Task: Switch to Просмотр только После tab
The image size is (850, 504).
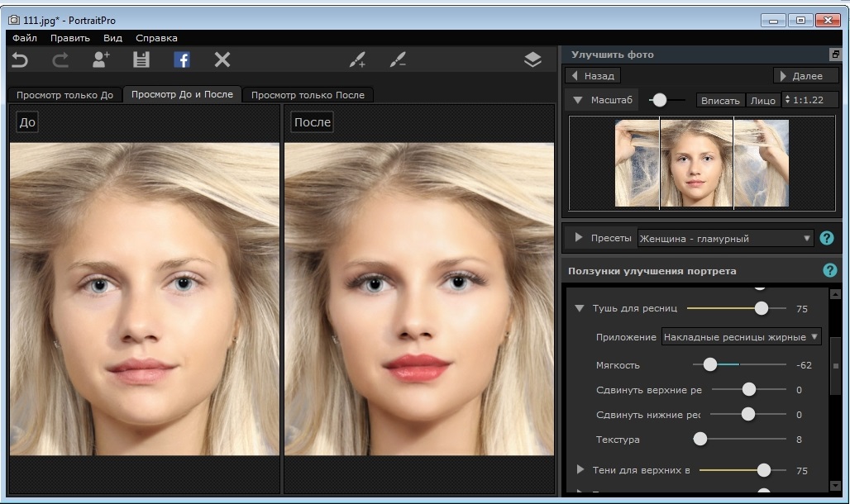Action: [308, 95]
